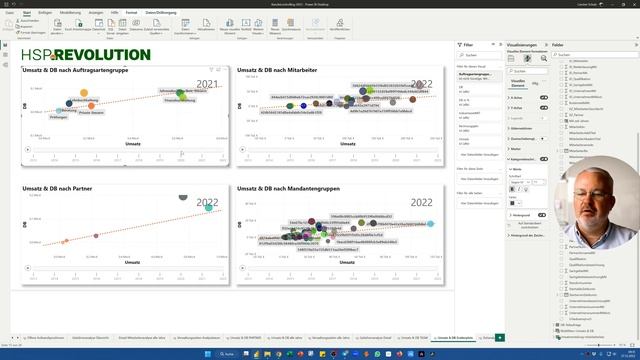Collapse the Kategoriebeschriftungen section
The width and height of the screenshot is (640, 360).
509,159
